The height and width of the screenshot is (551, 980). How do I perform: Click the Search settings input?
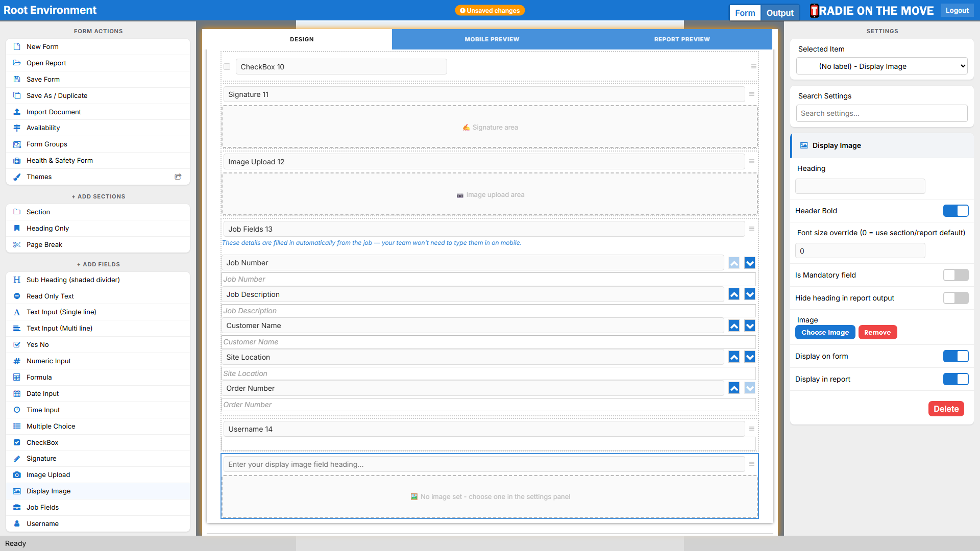(x=881, y=113)
